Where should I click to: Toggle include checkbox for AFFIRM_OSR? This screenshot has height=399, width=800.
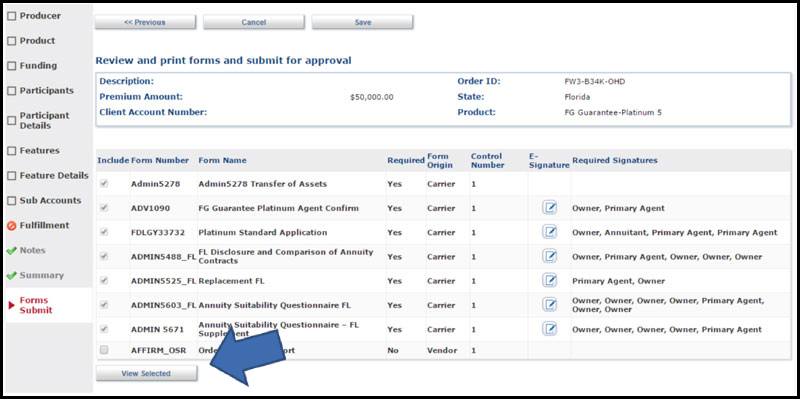point(104,350)
